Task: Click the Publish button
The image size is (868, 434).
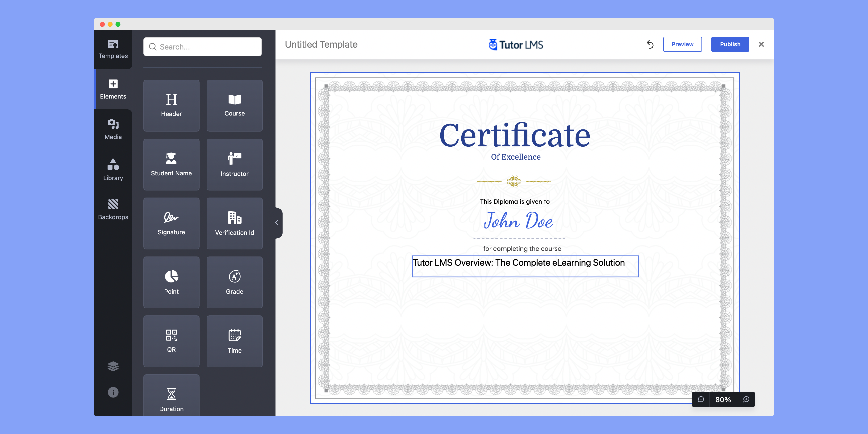Action: [731, 44]
